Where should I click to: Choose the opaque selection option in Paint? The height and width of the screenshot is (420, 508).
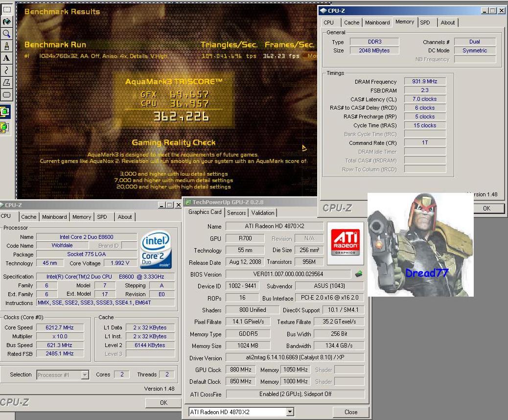(5, 112)
